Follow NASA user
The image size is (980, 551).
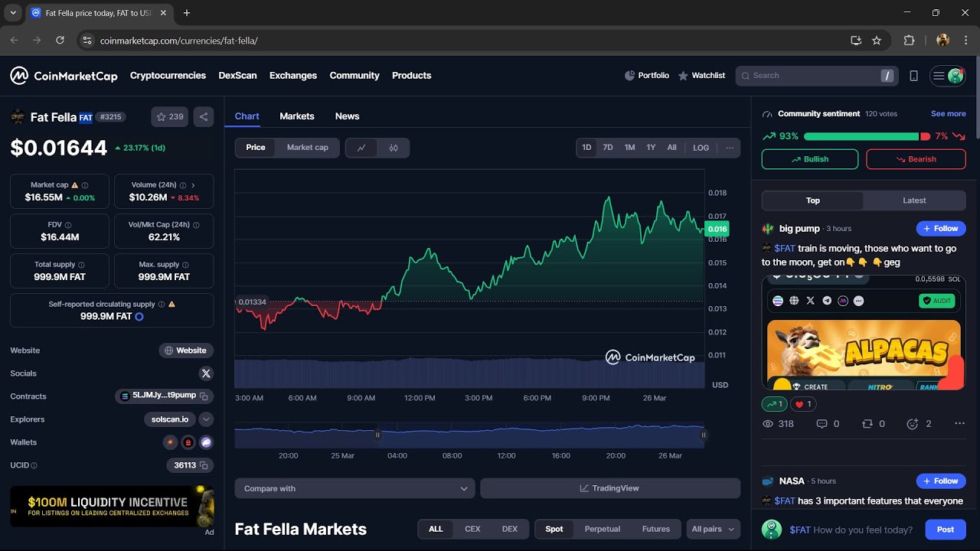941,481
